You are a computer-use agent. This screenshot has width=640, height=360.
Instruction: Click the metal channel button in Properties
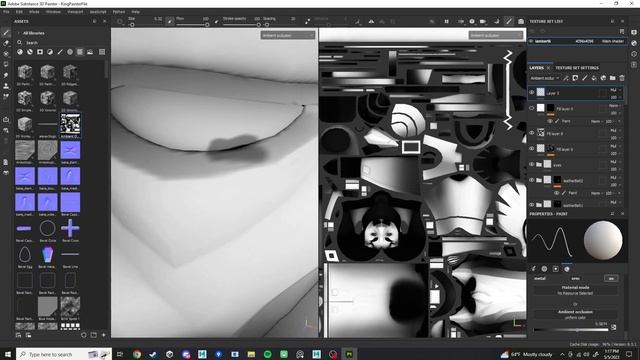click(x=540, y=278)
